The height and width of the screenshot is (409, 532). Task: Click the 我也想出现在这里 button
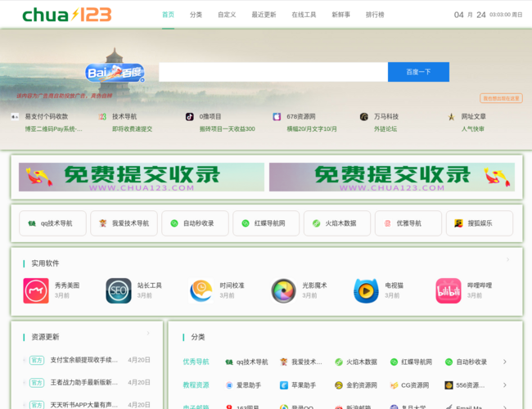[501, 98]
